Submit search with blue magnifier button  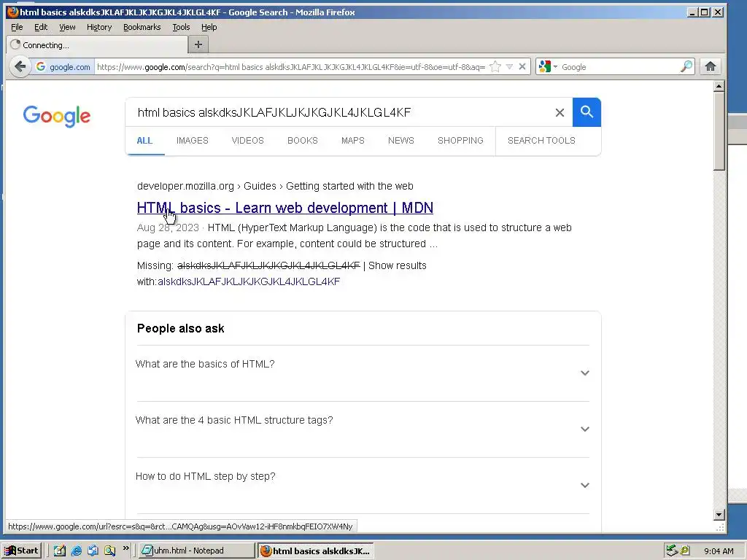click(x=587, y=112)
